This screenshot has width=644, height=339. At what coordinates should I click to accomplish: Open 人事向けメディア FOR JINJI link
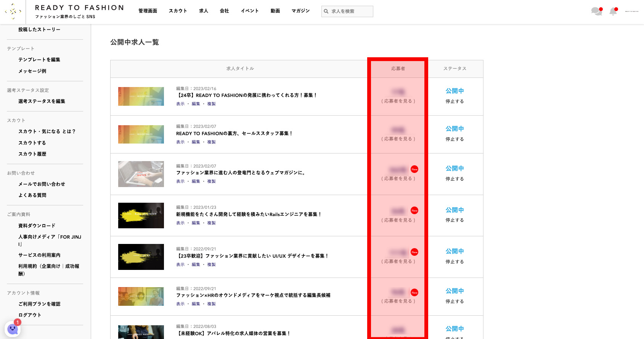point(50,241)
